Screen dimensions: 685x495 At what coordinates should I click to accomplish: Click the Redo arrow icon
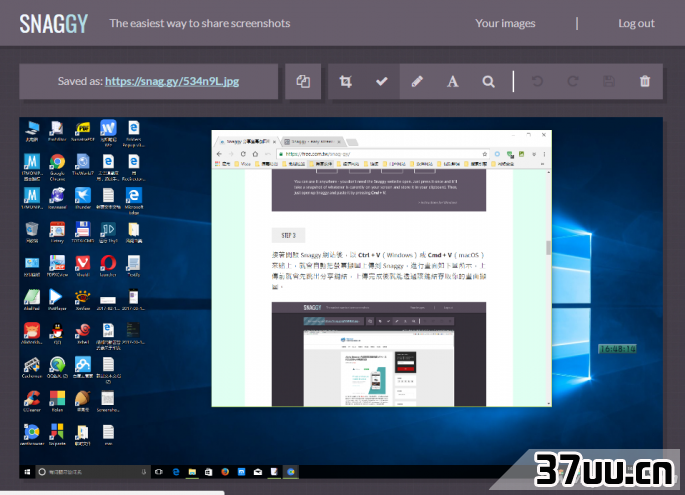(573, 81)
